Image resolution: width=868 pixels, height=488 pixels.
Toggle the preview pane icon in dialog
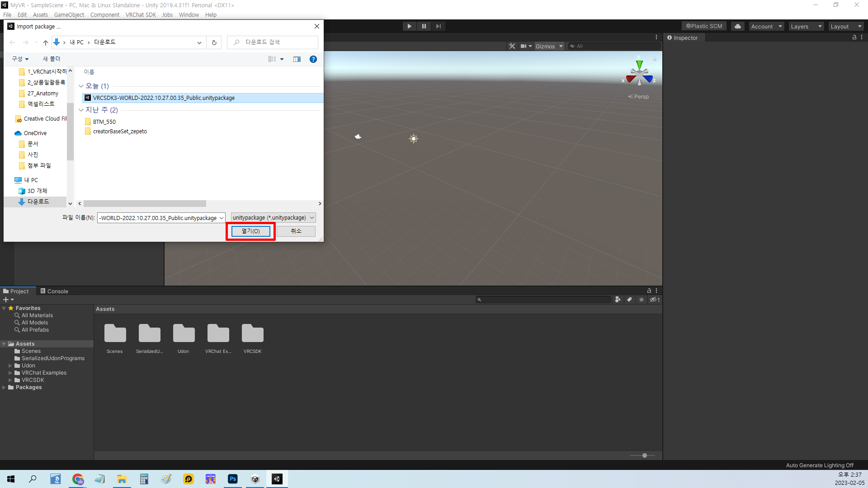297,59
